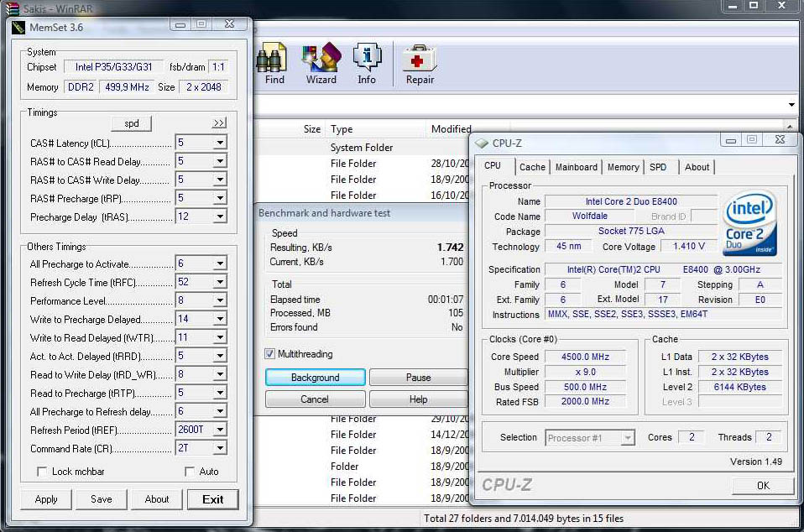Click the Chipset Intel P35/G33/G31 field
804x532 pixels.
(113, 66)
